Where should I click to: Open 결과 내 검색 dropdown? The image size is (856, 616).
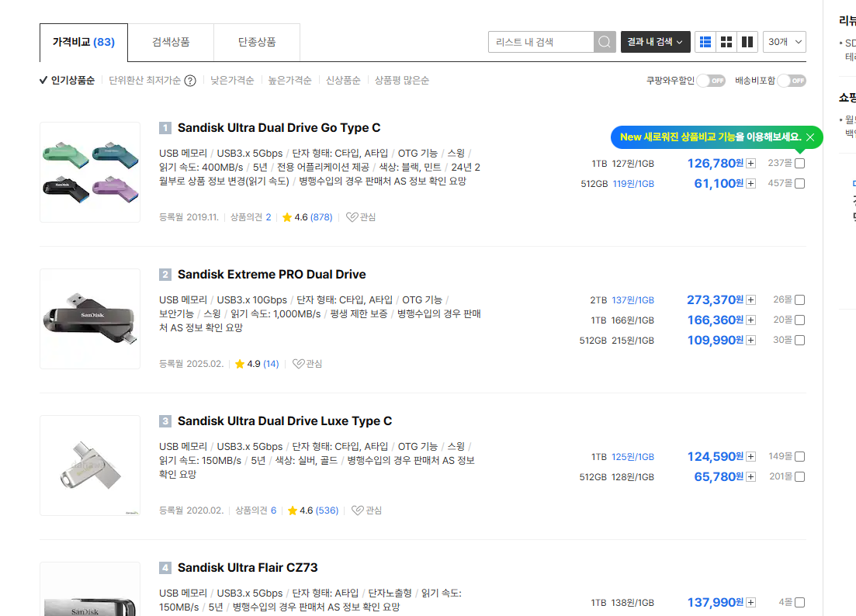tap(655, 42)
